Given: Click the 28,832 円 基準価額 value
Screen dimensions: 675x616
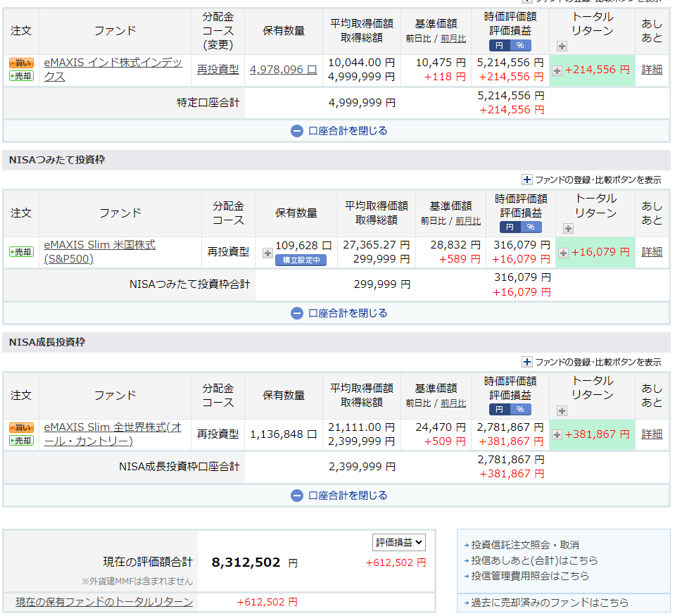Looking at the screenshot, I should coord(455,245).
